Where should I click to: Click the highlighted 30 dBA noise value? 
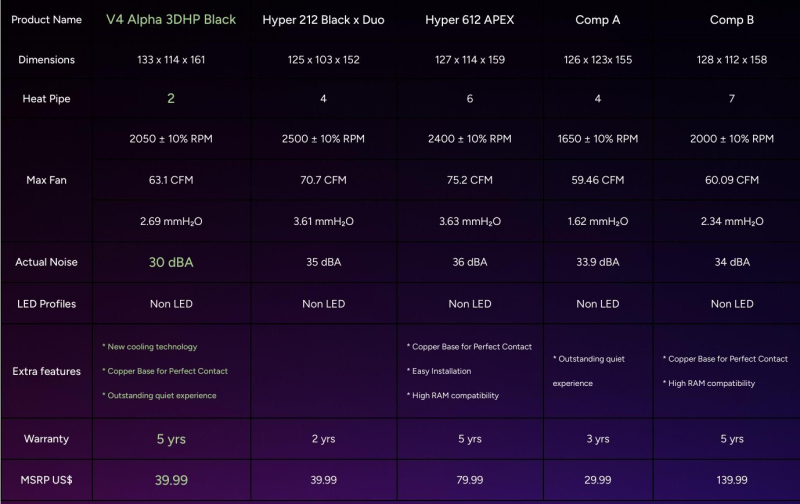(x=171, y=262)
